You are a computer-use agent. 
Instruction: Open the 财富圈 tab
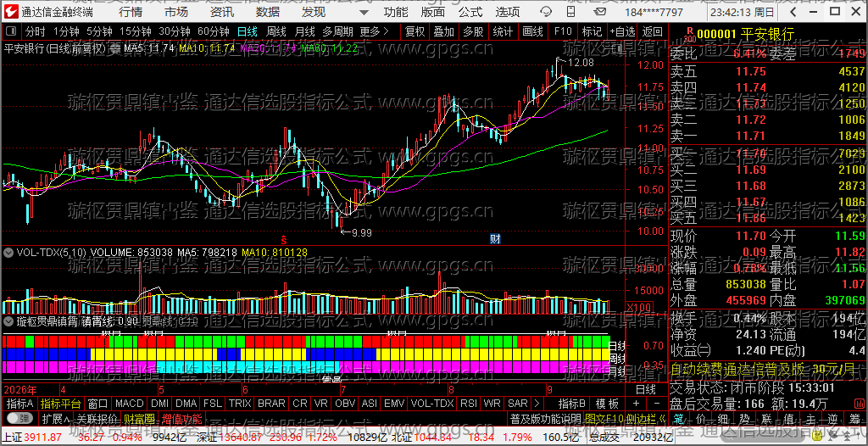[x=140, y=418]
